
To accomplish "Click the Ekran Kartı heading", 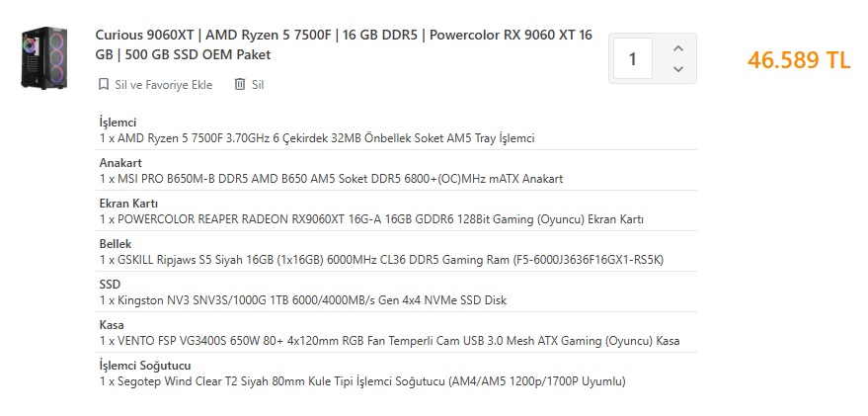I will pos(128,204).
